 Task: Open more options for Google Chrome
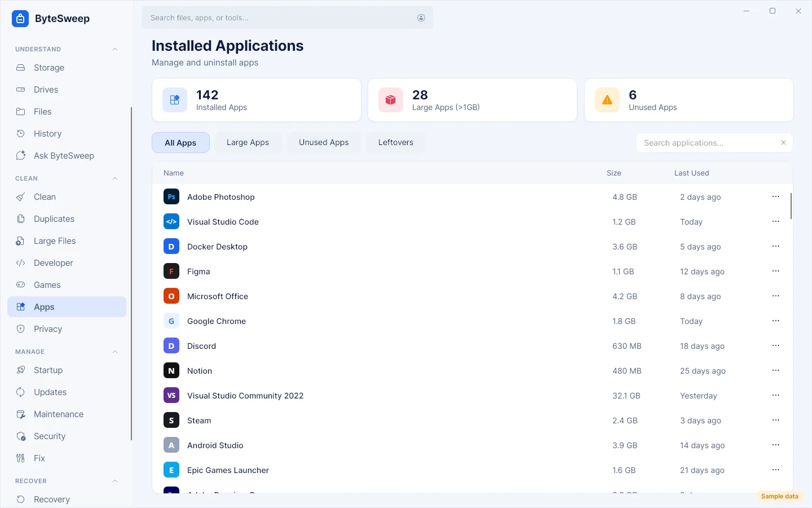pos(776,321)
